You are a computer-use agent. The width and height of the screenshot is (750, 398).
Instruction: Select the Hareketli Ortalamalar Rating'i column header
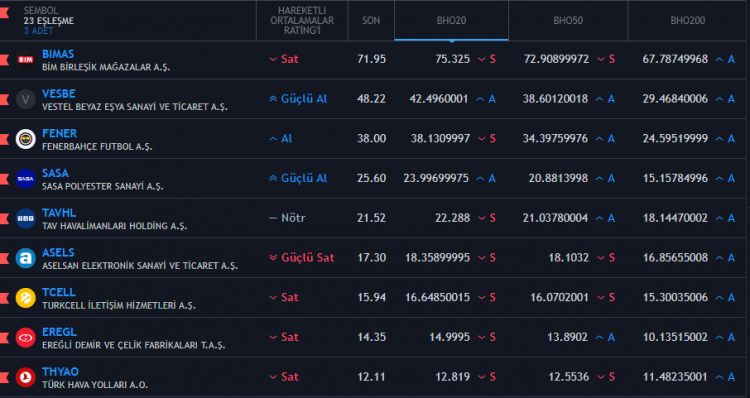302,21
